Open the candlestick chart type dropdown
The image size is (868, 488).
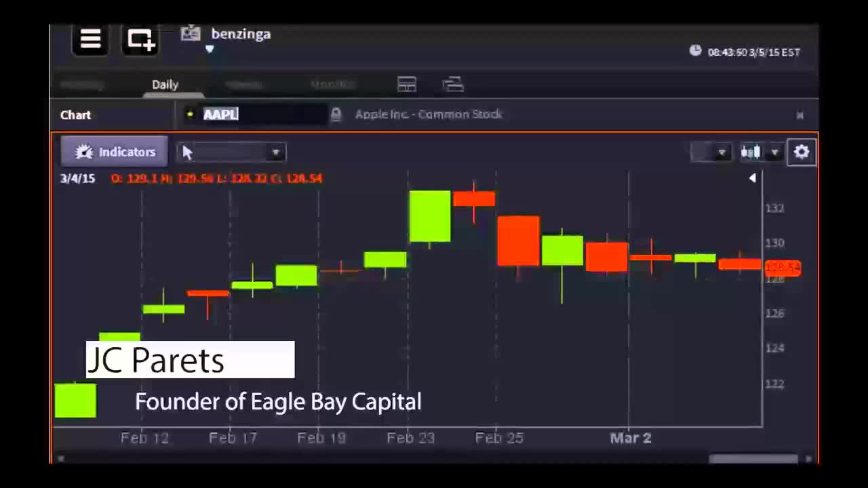[760, 152]
